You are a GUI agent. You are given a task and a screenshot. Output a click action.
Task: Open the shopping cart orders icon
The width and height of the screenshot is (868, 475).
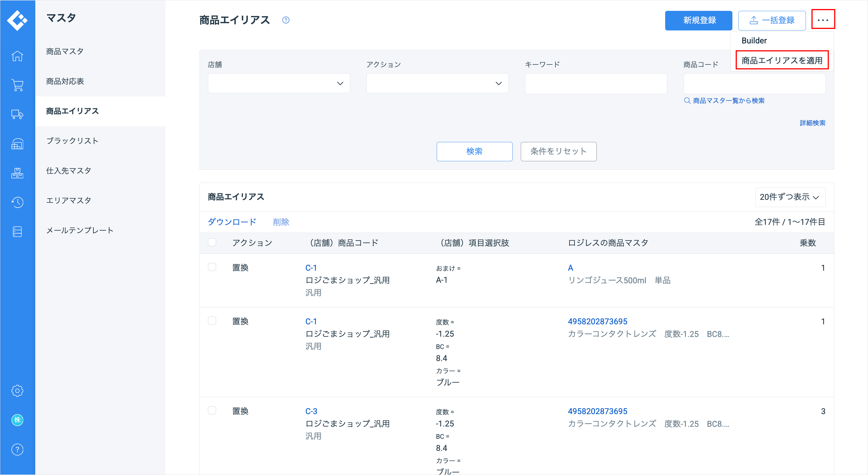click(17, 85)
